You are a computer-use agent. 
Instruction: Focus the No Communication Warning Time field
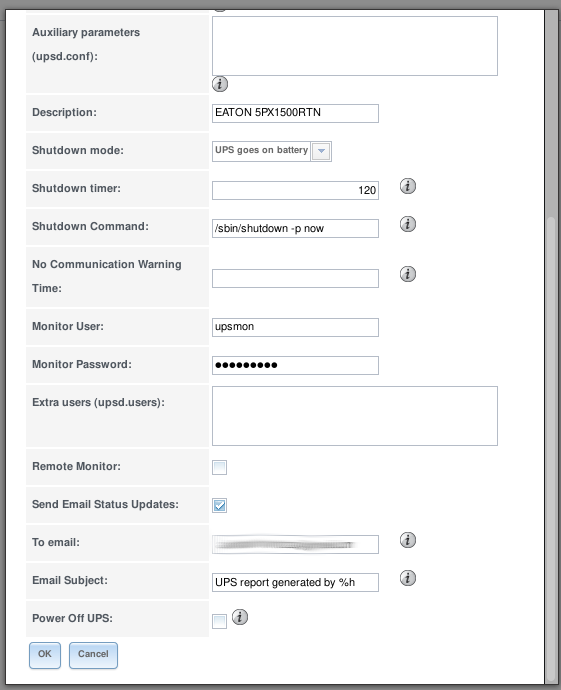pos(295,279)
